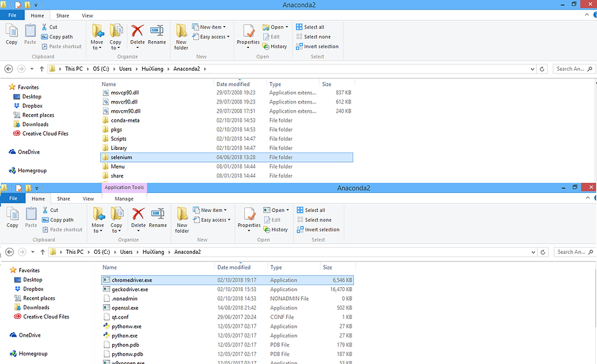Screen dimensions: 597x364
Task: Click Select all in the upper window ribbon
Action: (310, 27)
